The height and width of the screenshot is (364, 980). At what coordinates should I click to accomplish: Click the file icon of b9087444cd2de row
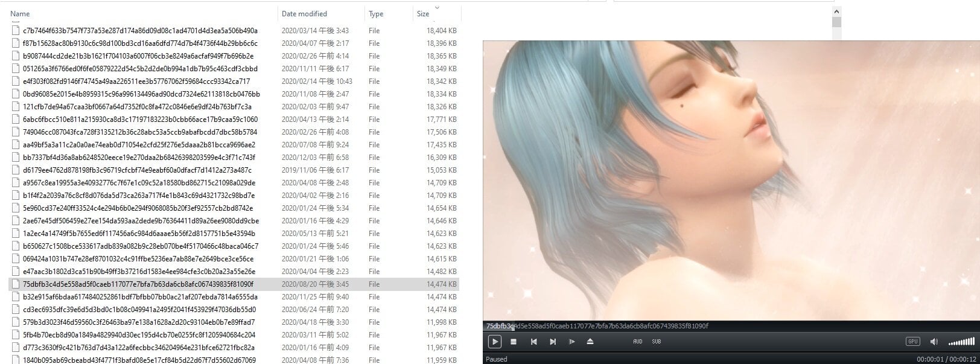[x=16, y=56]
